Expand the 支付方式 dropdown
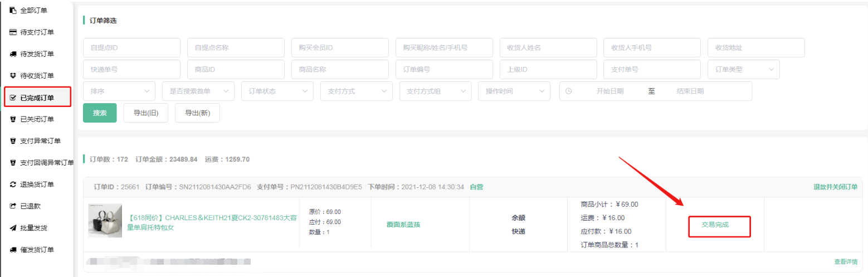 356,91
